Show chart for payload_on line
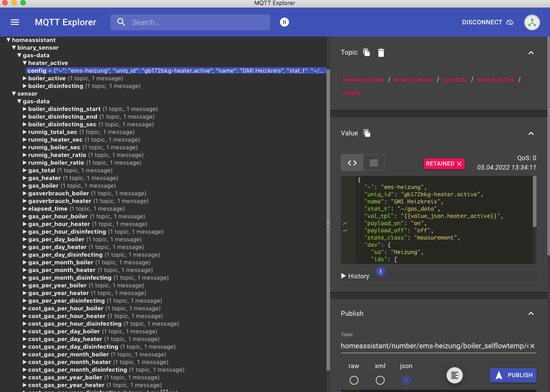This screenshot has height=392, width=550. (345, 223)
